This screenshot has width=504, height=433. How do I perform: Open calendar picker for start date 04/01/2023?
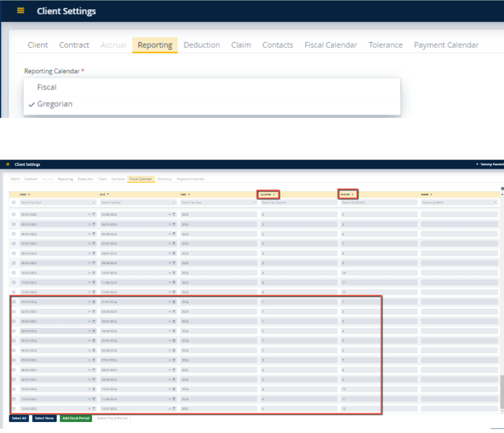coord(94,214)
